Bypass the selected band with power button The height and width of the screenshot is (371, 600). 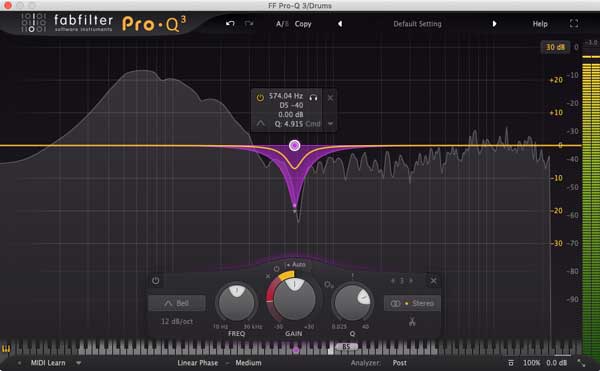(155, 280)
